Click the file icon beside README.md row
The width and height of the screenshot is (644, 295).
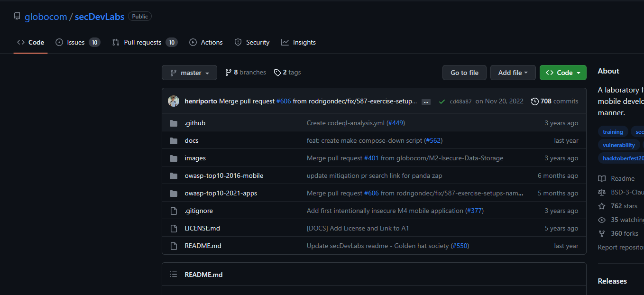click(x=174, y=246)
